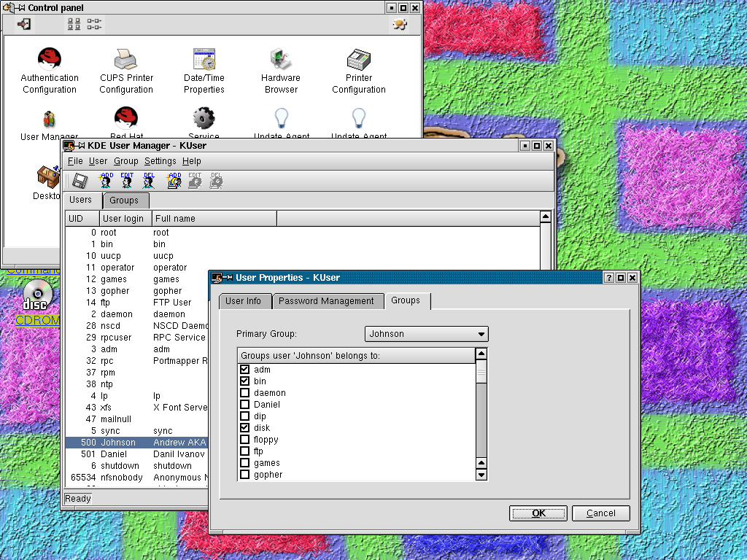The height and width of the screenshot is (560, 747).
Task: Click OK in User Properties dialog
Action: (538, 513)
